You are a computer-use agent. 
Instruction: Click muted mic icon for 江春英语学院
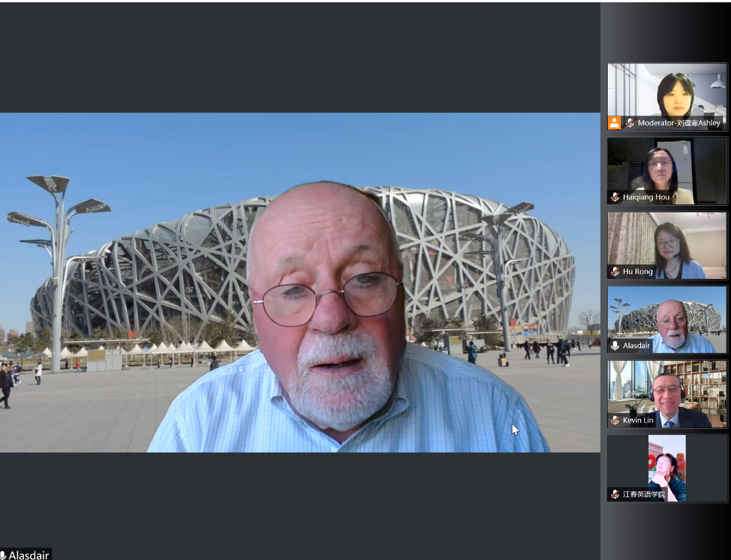pos(615,494)
